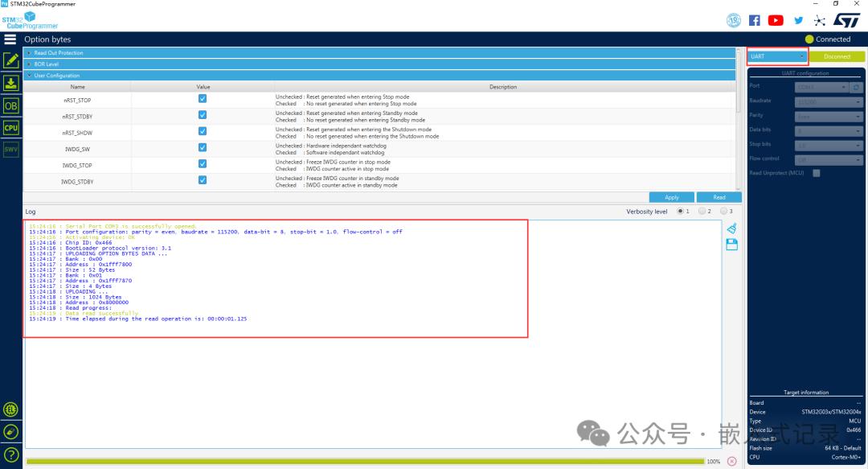Open the Data bits dropdown
The width and height of the screenshot is (868, 469).
829,131
